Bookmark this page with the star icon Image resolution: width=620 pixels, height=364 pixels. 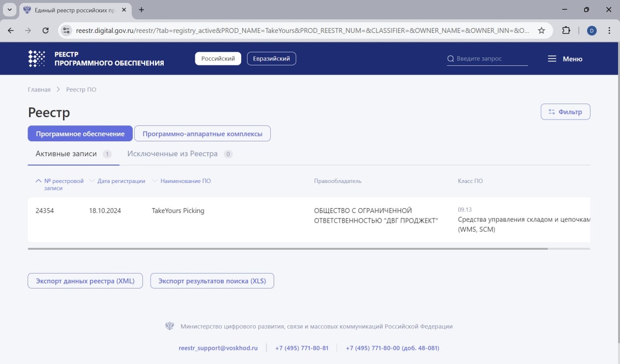[x=541, y=30]
